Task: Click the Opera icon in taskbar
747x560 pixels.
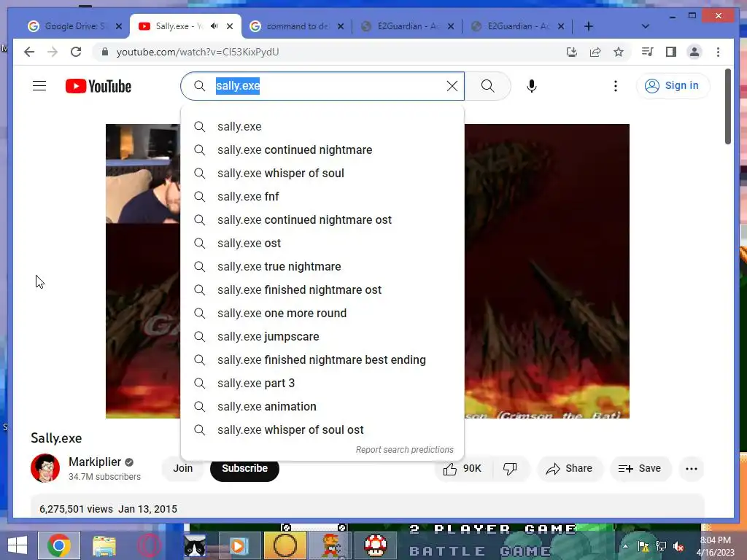Action: click(149, 545)
